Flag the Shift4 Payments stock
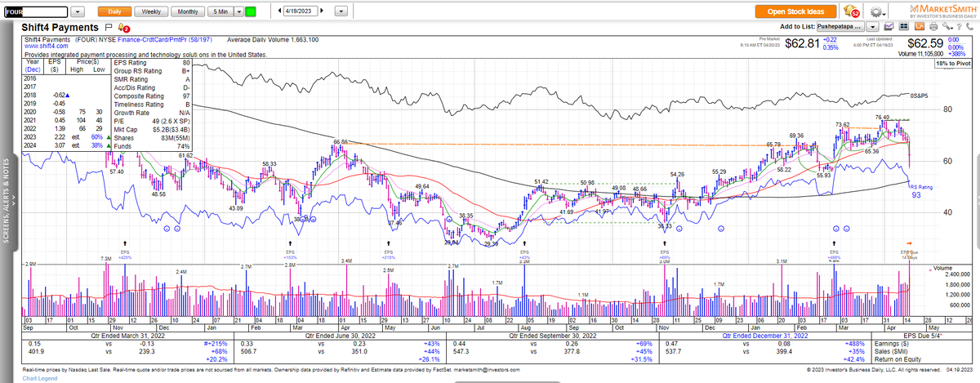Screen dimensions: 980x383 coord(108,27)
